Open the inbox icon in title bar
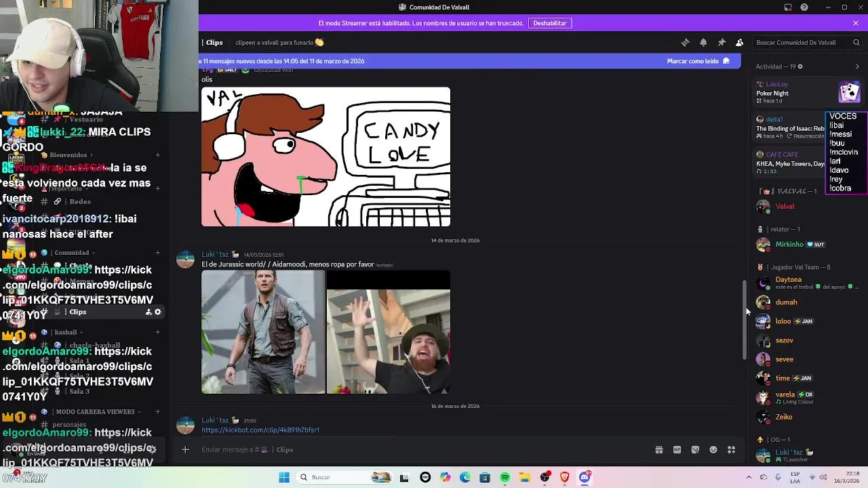The width and height of the screenshot is (868, 488). click(788, 7)
